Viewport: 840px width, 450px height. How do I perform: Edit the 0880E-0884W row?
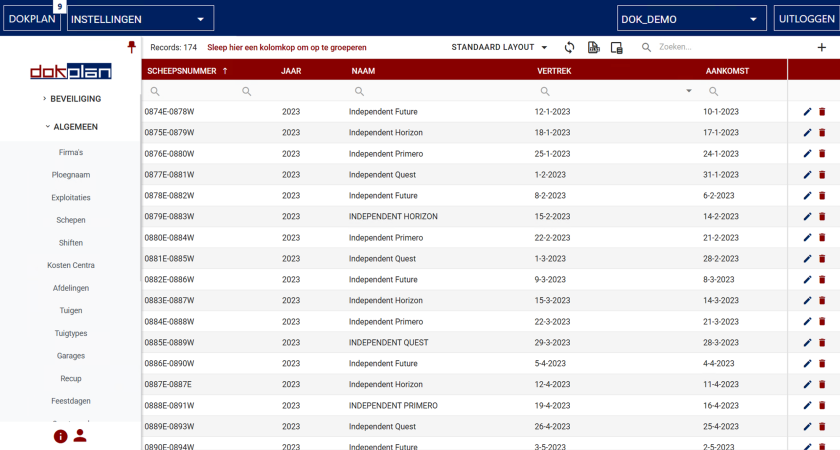coord(808,238)
